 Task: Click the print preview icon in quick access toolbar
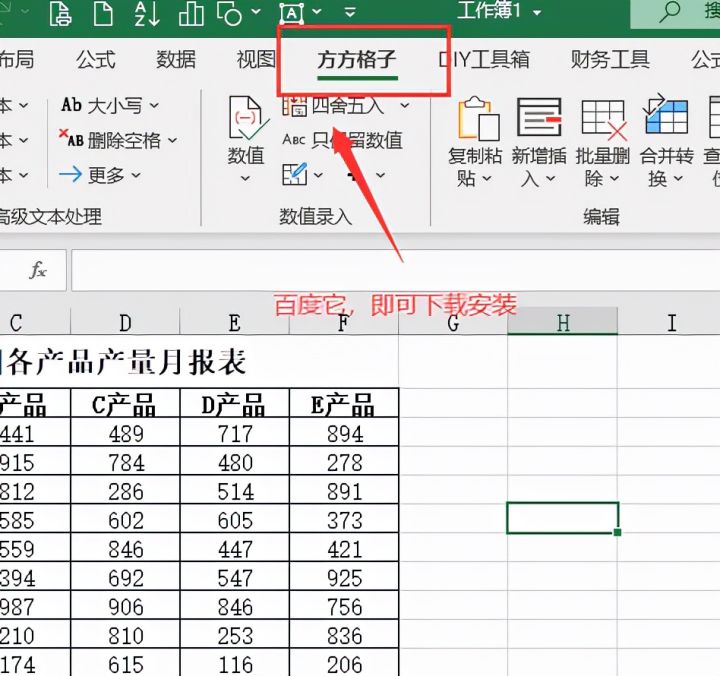coord(61,13)
